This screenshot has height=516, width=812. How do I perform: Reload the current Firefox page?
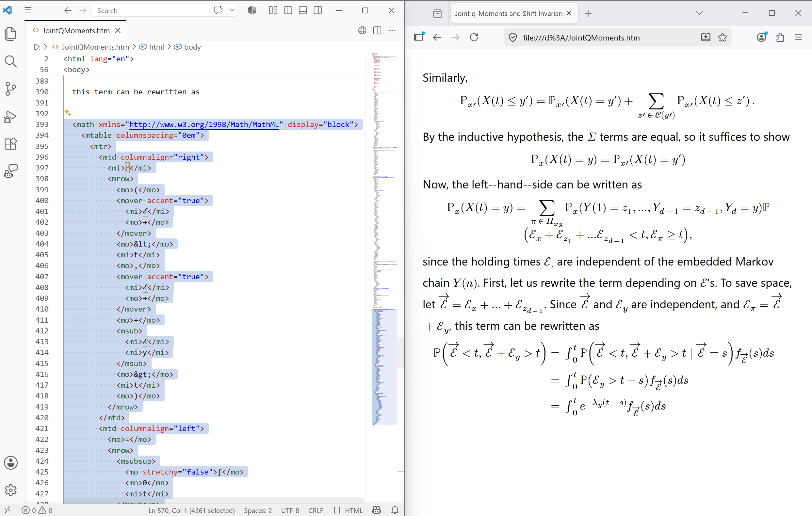[474, 37]
